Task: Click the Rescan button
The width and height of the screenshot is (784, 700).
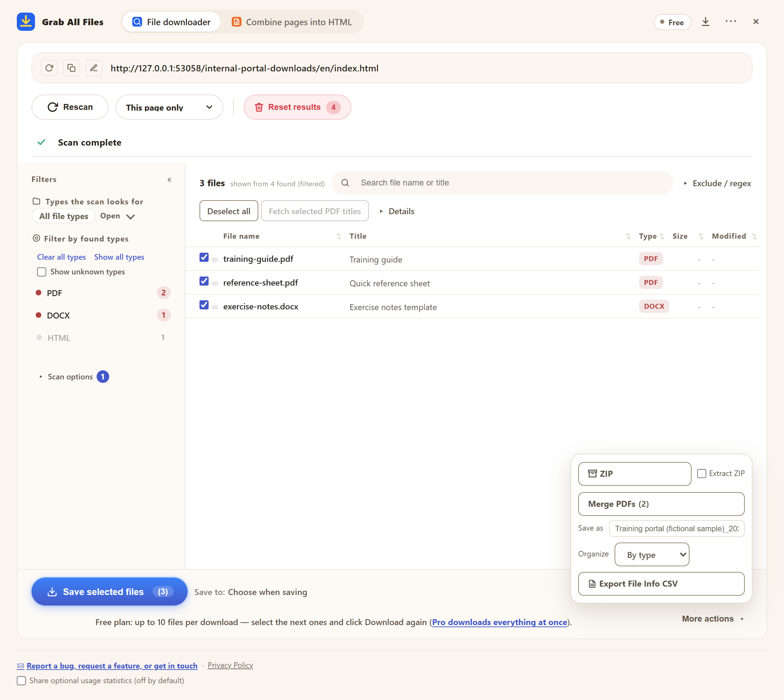Action: 70,107
